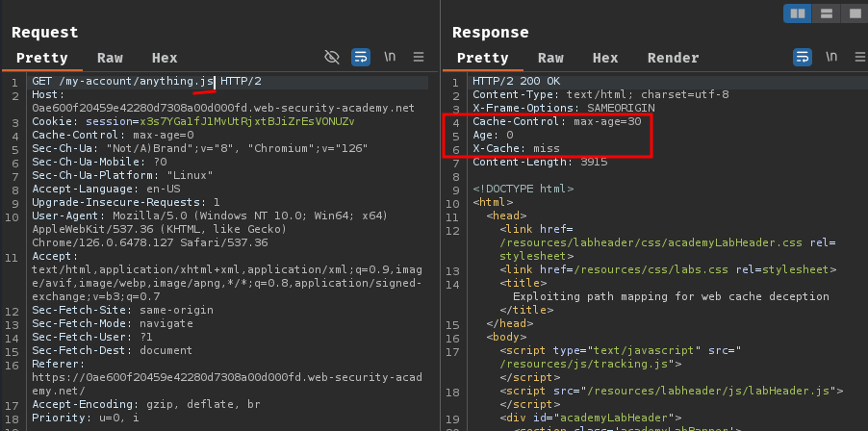
Task: Click Accept-Language: en-US line
Action: pos(106,190)
